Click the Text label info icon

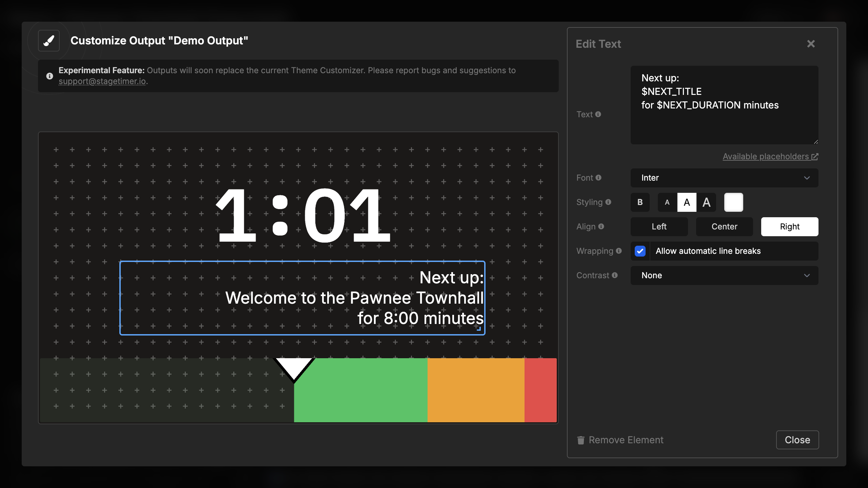598,114
